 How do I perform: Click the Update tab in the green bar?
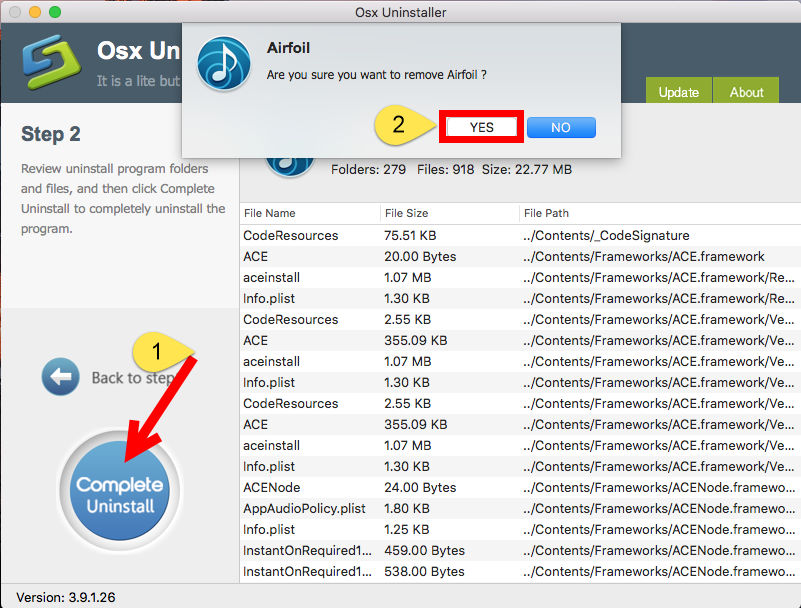[x=678, y=91]
